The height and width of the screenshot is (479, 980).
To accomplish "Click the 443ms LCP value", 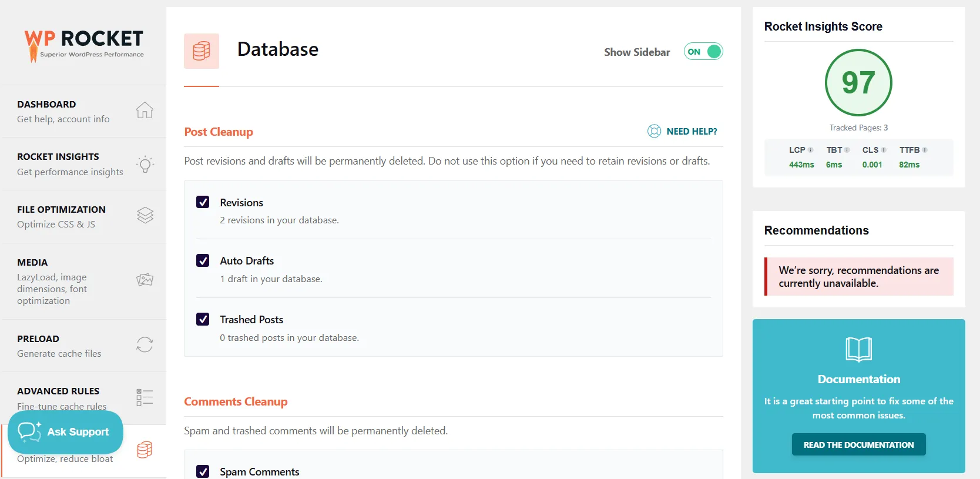I will coord(801,165).
